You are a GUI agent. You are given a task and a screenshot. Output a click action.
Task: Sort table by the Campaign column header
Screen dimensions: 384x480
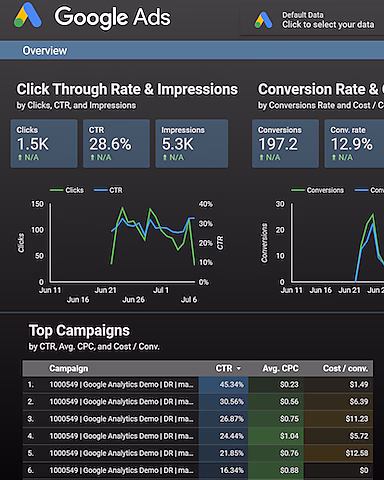pyautogui.click(x=69, y=368)
